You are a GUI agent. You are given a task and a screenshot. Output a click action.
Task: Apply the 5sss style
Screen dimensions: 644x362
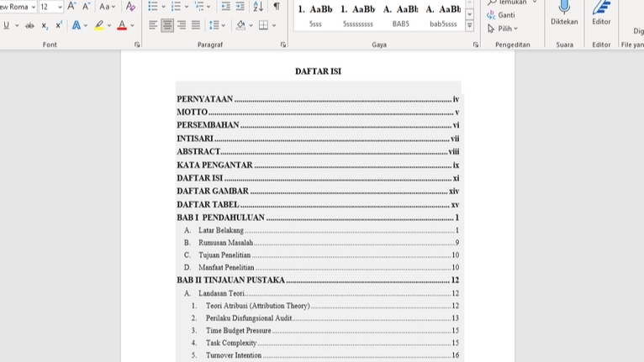[x=315, y=16]
